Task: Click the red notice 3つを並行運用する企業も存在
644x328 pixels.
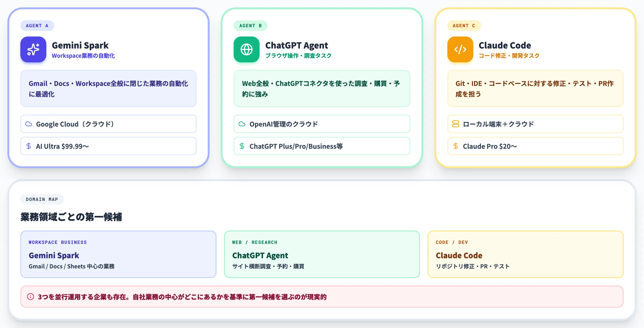Action: pyautogui.click(x=322, y=297)
